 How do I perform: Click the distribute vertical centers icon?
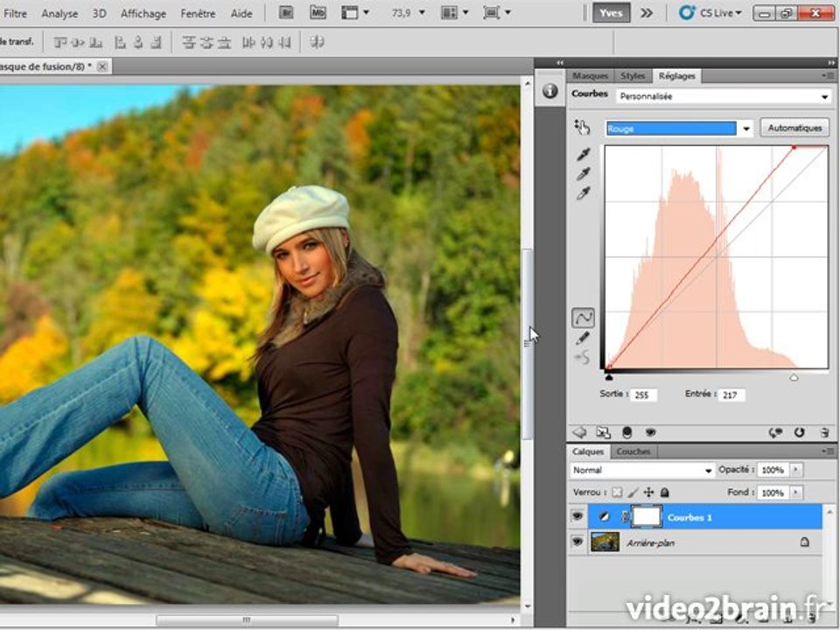coord(206,42)
